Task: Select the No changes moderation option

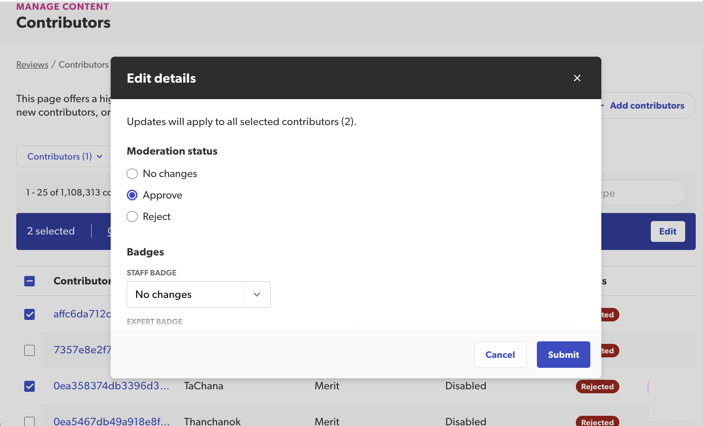Action: (132, 174)
